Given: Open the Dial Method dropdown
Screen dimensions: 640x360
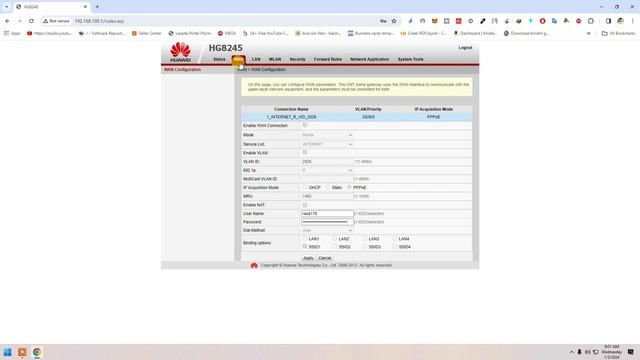Looking at the screenshot, I should pos(327,230).
